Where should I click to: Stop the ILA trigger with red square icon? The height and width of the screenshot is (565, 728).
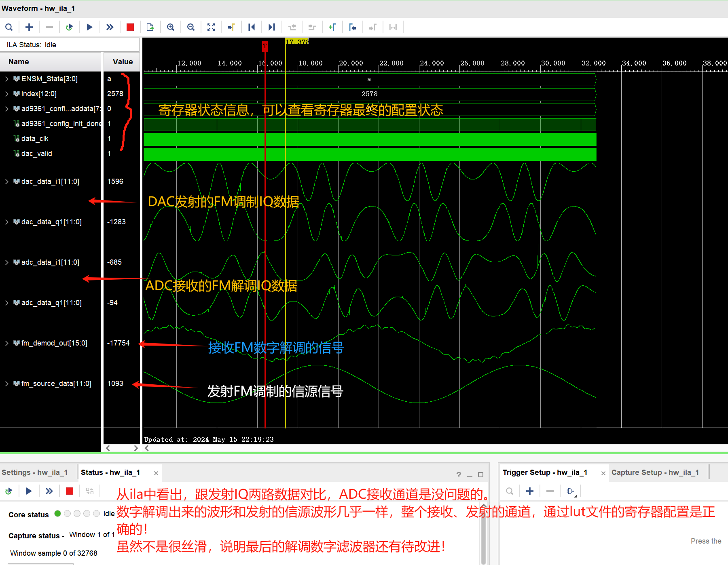click(130, 27)
